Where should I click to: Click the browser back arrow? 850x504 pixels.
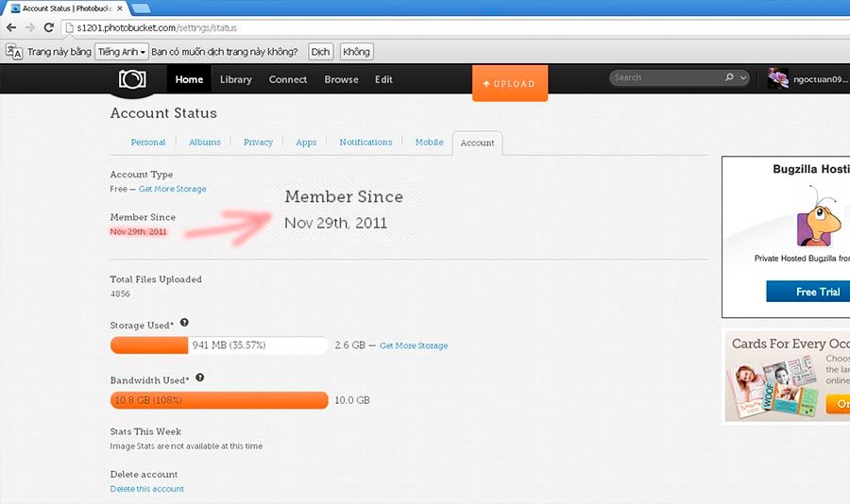point(11,27)
